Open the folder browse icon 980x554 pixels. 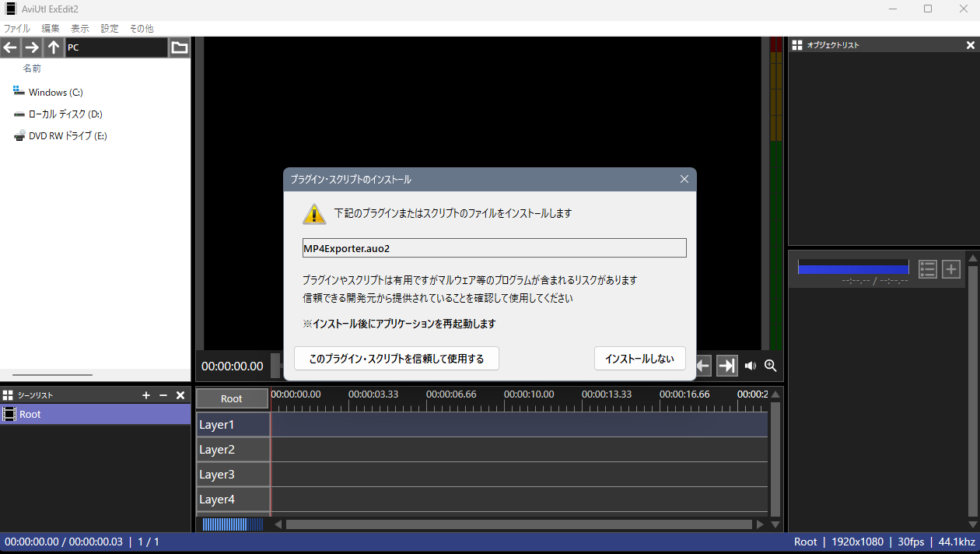pos(180,47)
